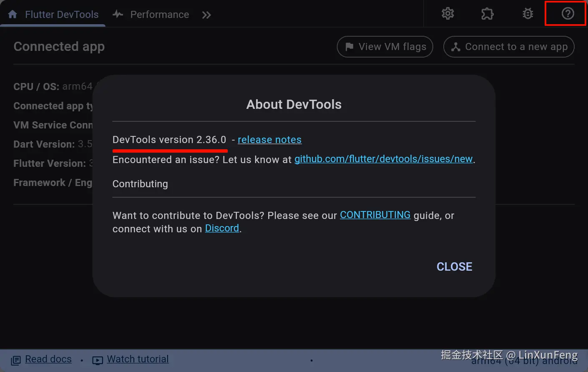Click the Report feedback bug icon
This screenshot has height=372, width=588.
click(528, 14)
